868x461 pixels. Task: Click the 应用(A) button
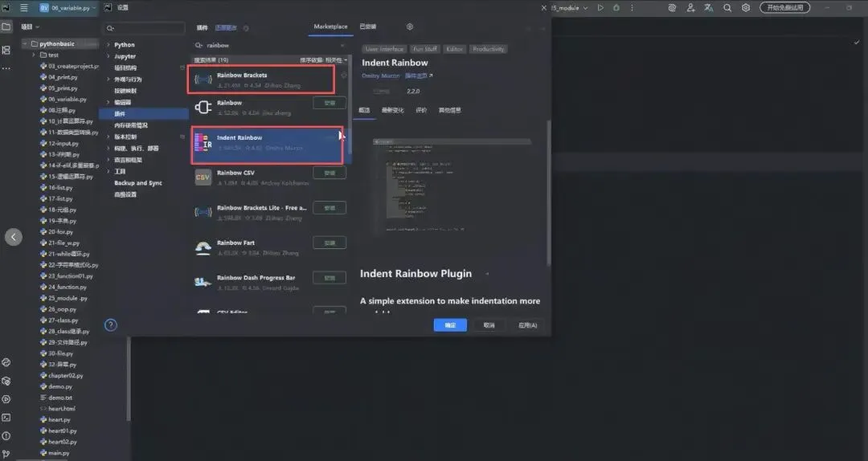click(x=527, y=324)
